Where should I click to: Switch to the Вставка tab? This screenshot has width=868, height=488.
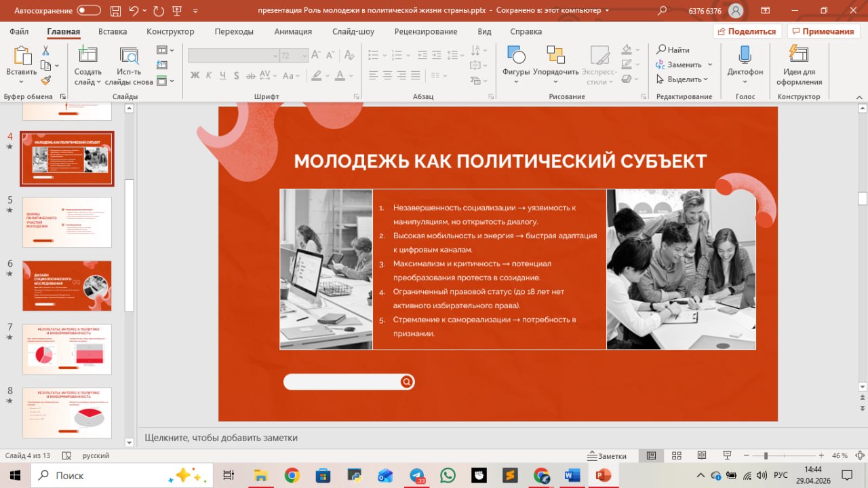point(113,32)
